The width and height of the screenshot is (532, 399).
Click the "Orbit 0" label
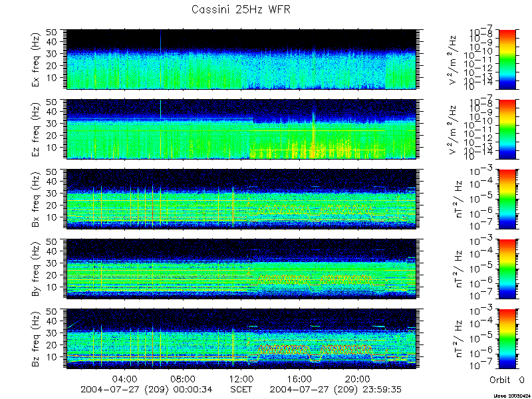(x=507, y=380)
